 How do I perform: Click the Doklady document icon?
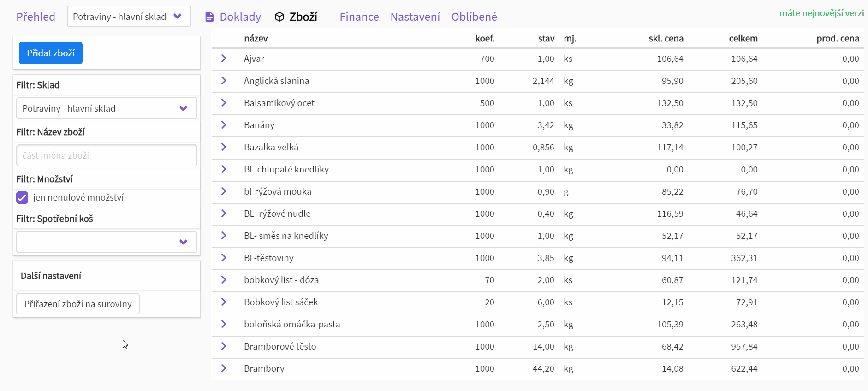pos(209,17)
